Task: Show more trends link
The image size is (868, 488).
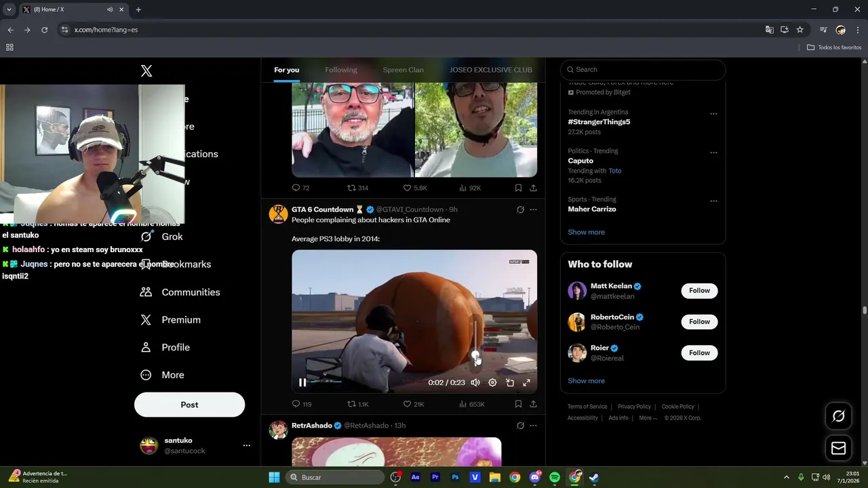Action: click(x=586, y=232)
